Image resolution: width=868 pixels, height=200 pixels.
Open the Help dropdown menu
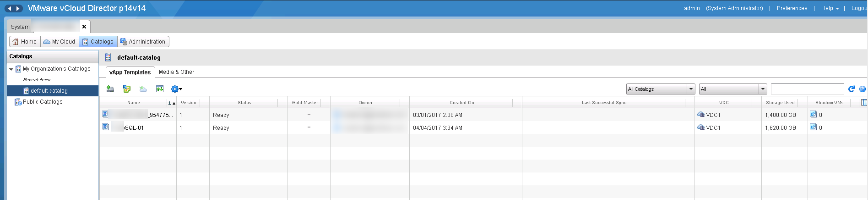pyautogui.click(x=830, y=8)
